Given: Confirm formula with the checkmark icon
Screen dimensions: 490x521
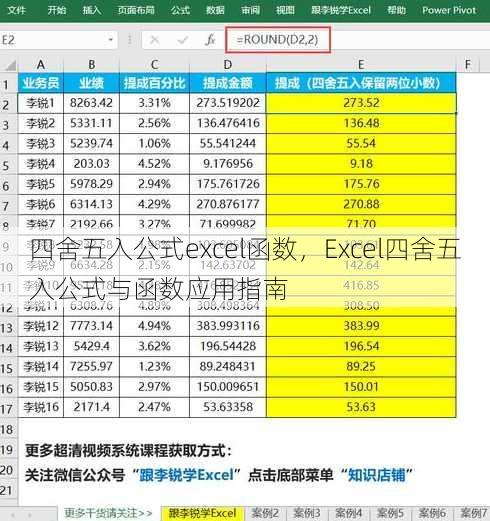Looking at the screenshot, I should (x=183, y=40).
